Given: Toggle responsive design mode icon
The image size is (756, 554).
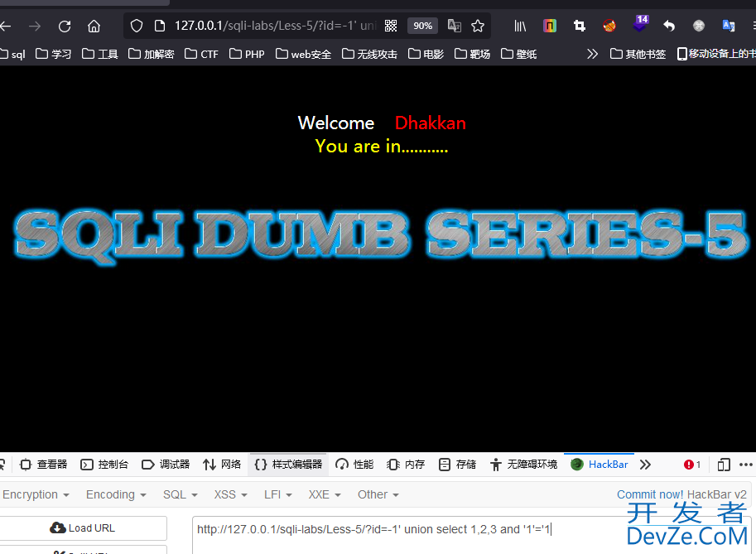Looking at the screenshot, I should click(723, 465).
